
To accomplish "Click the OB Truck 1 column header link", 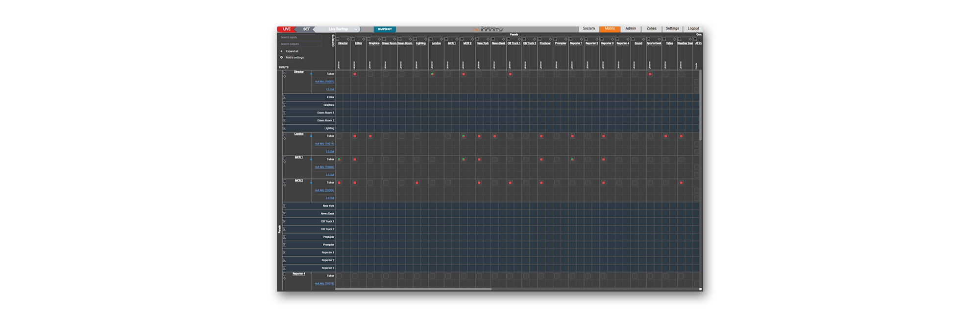I will 514,43.
